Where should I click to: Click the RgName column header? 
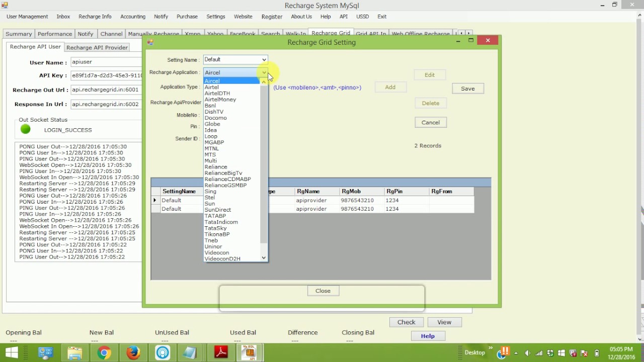tap(316, 192)
